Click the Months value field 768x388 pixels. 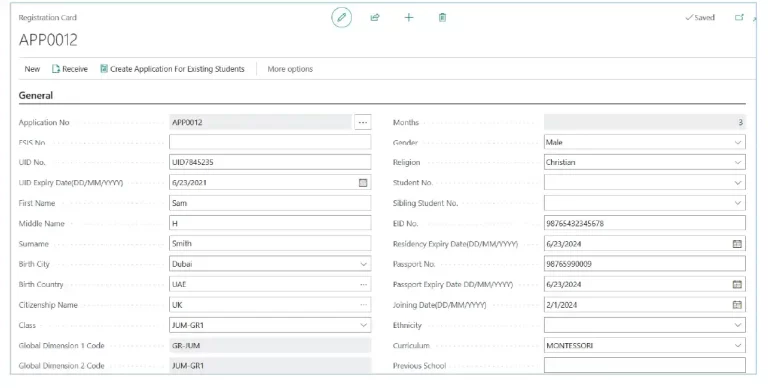click(x=645, y=122)
